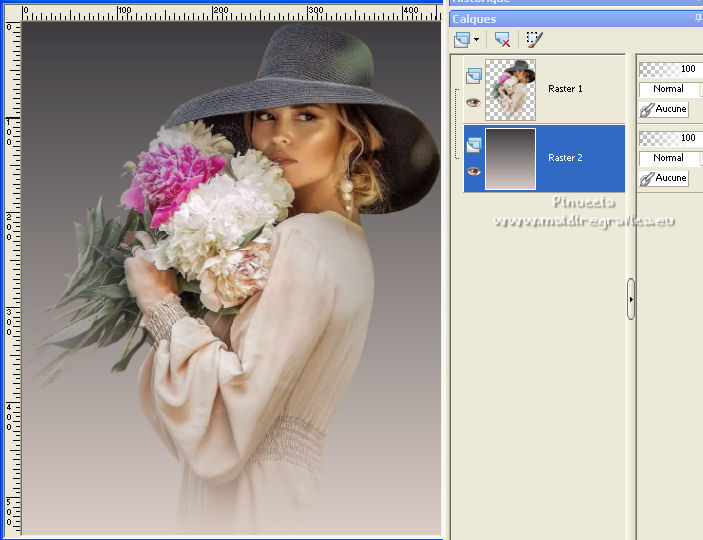Toggle visibility eye of Raster 2 layer
The height and width of the screenshot is (540, 703).
tap(474, 171)
